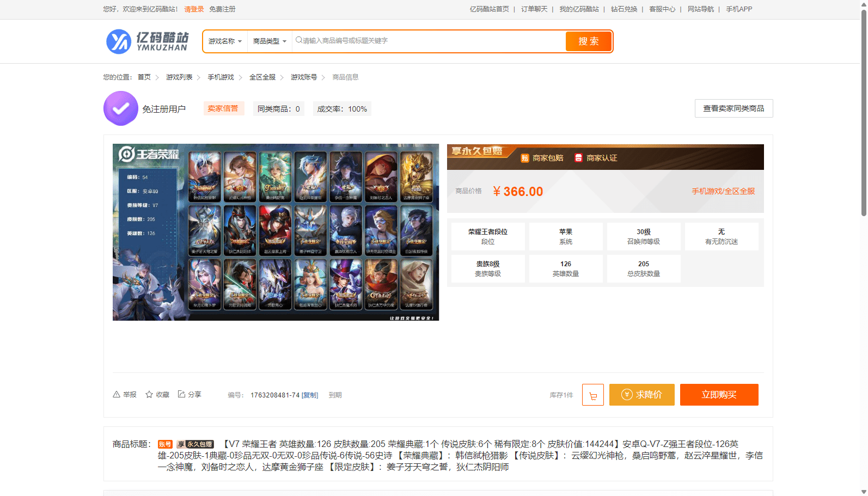
Task: Click the 荣耀王者段位 attribute cell
Action: [488, 236]
